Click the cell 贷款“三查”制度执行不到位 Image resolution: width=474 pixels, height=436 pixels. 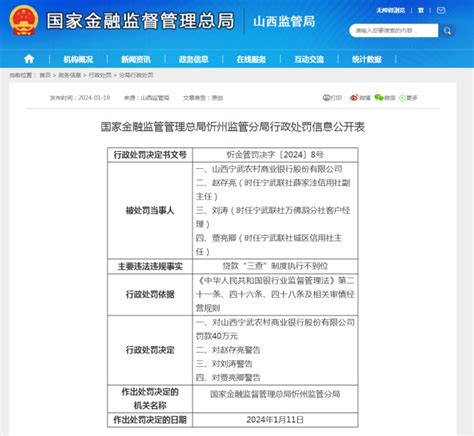click(x=275, y=266)
